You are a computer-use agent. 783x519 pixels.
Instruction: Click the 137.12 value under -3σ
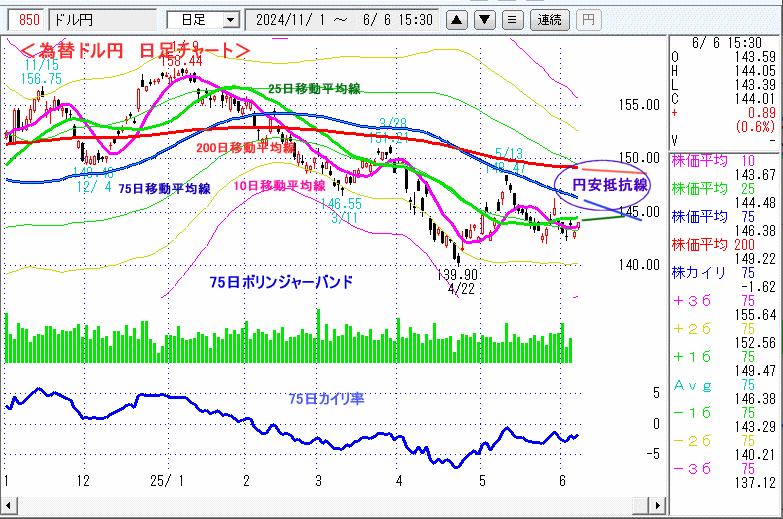click(x=755, y=483)
